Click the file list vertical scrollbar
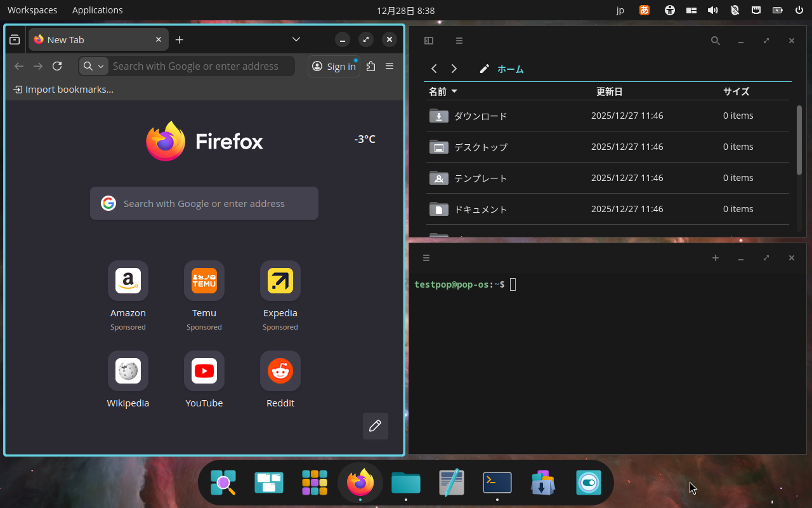 click(x=799, y=140)
